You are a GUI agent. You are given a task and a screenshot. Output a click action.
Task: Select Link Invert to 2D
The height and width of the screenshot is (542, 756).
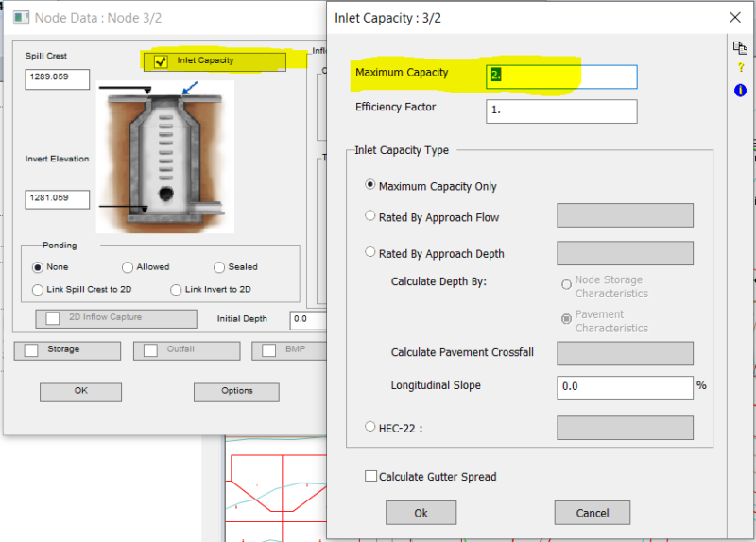coord(176,290)
